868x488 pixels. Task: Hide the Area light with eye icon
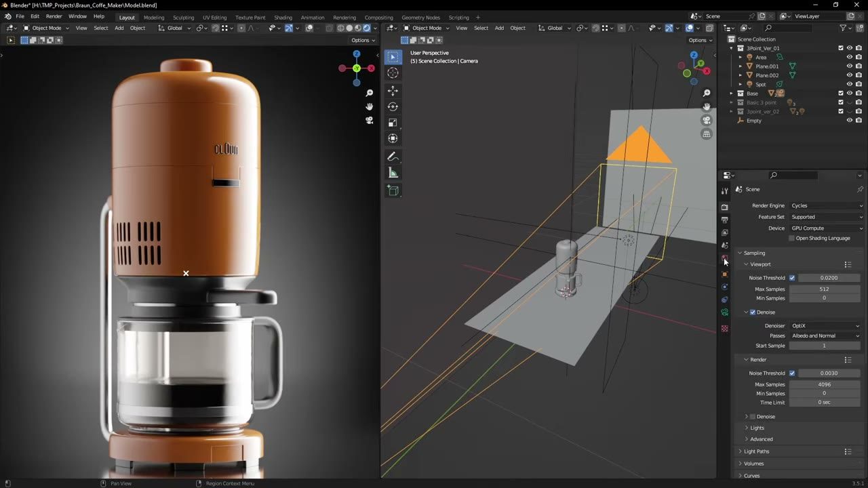(849, 57)
